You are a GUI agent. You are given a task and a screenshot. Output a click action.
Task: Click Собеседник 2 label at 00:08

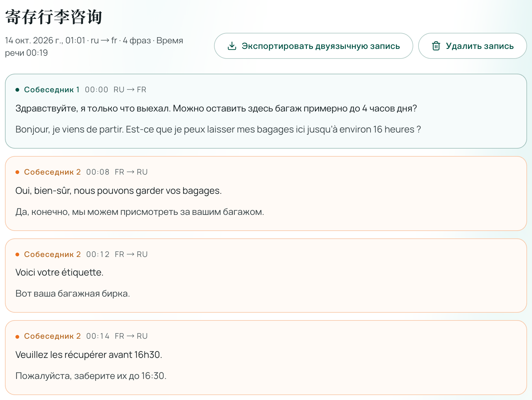click(x=52, y=172)
